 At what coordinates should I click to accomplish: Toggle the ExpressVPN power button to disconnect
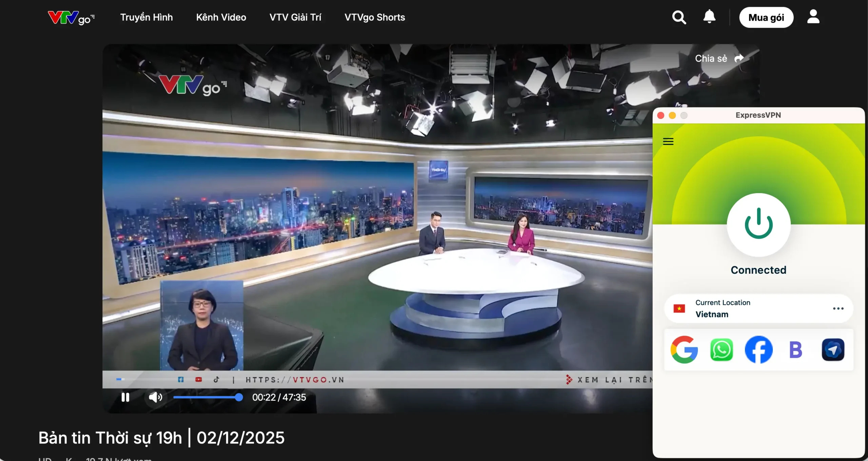(759, 224)
